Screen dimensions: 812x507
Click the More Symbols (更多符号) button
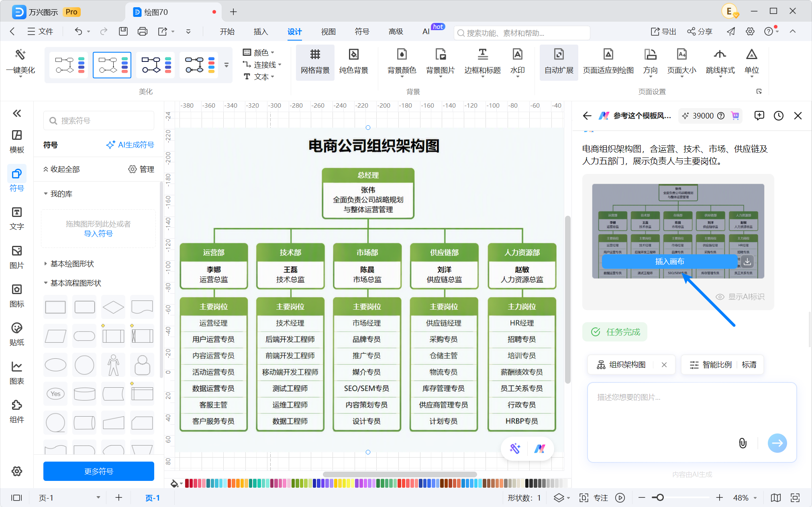pos(99,471)
